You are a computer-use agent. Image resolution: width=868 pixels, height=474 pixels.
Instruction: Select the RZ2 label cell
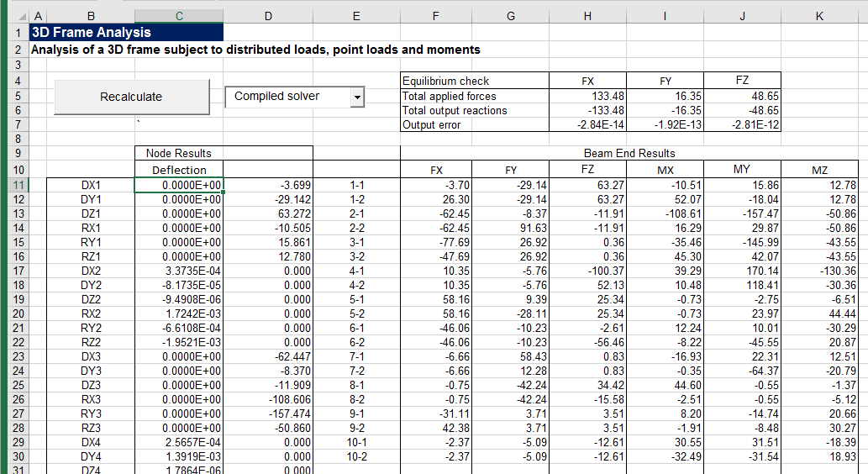click(91, 342)
